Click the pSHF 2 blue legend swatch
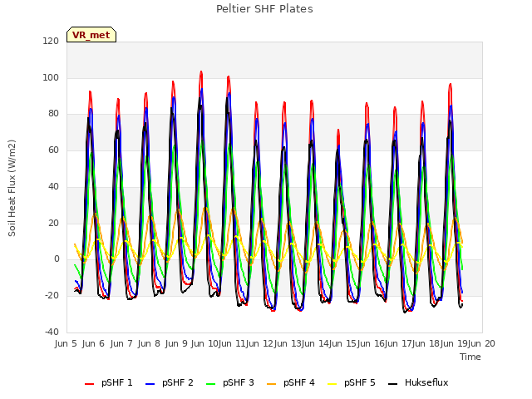Screen dimensions: 532x399 (x=150, y=384)
